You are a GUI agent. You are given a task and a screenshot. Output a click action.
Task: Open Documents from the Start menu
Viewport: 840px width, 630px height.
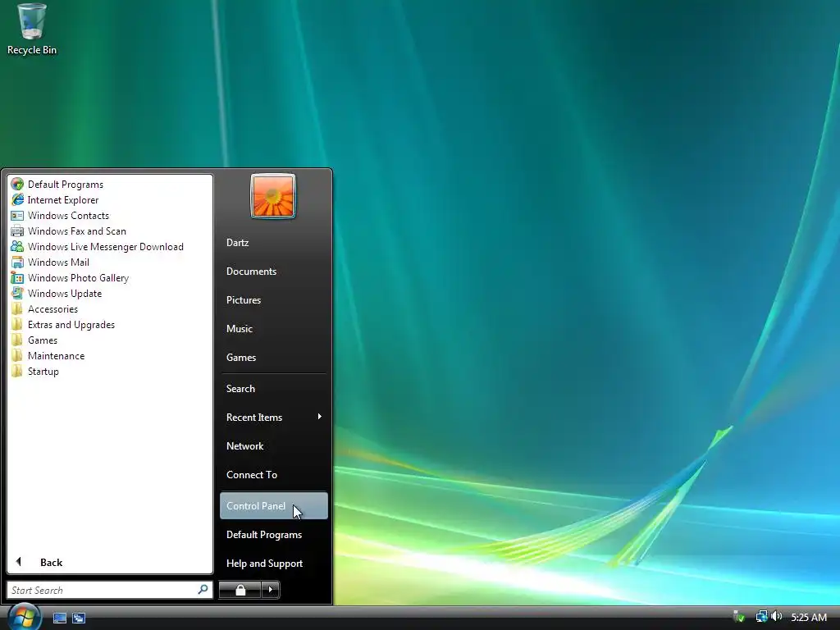pos(273,271)
